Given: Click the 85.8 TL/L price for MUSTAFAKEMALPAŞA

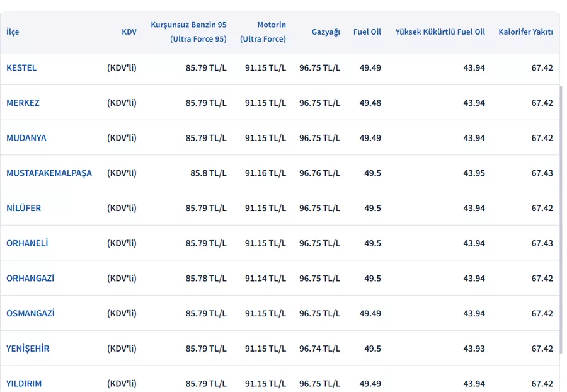Looking at the screenshot, I should click(x=209, y=173).
